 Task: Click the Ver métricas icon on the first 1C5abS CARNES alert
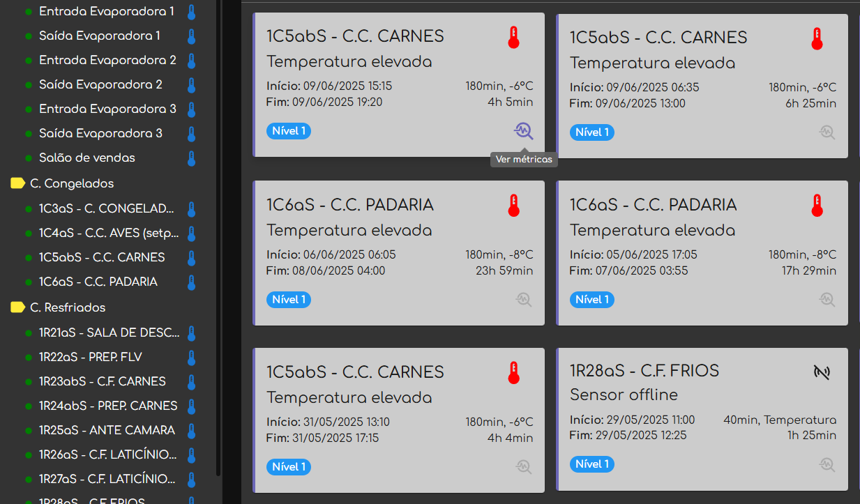[523, 131]
